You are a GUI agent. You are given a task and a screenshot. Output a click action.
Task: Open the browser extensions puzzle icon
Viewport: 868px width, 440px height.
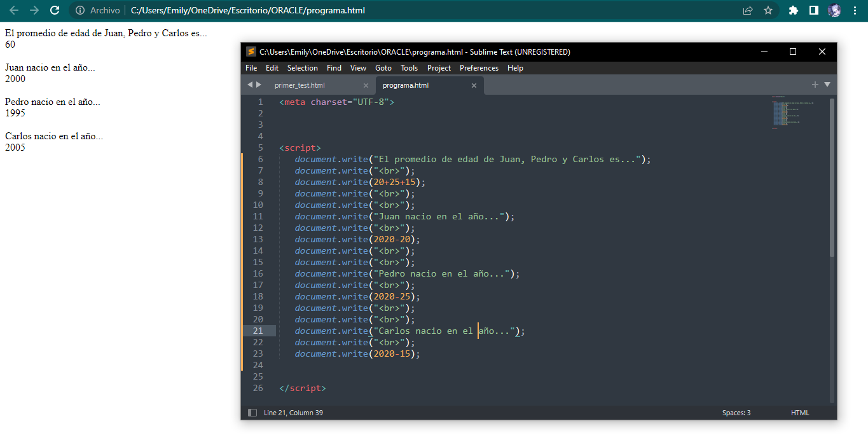(x=793, y=10)
